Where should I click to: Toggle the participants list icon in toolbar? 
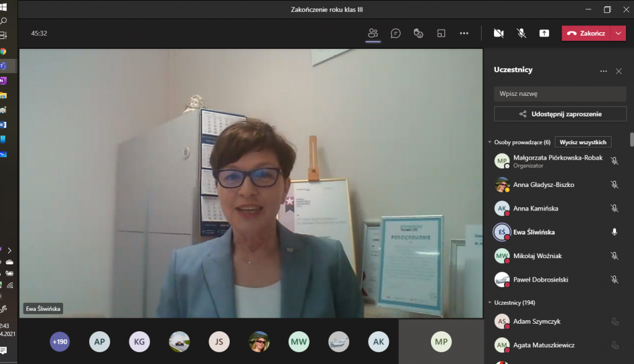pyautogui.click(x=373, y=33)
